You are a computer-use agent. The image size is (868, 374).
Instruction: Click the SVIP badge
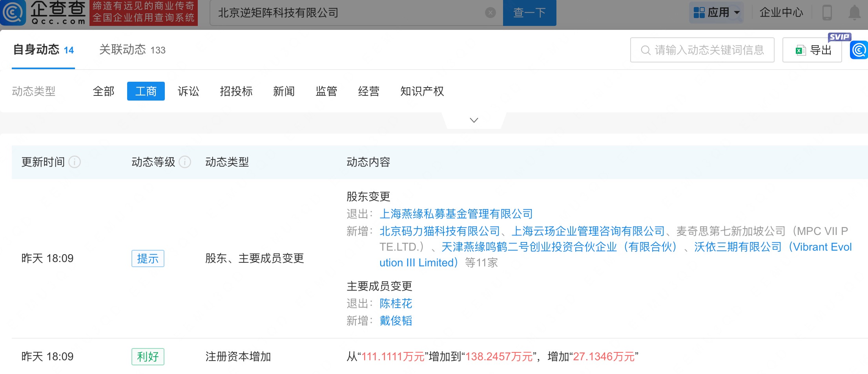(839, 37)
